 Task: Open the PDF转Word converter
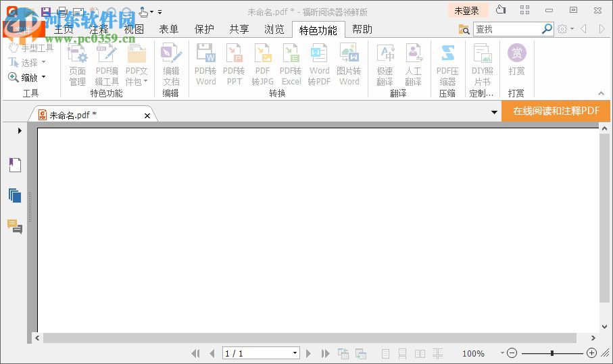tap(205, 64)
